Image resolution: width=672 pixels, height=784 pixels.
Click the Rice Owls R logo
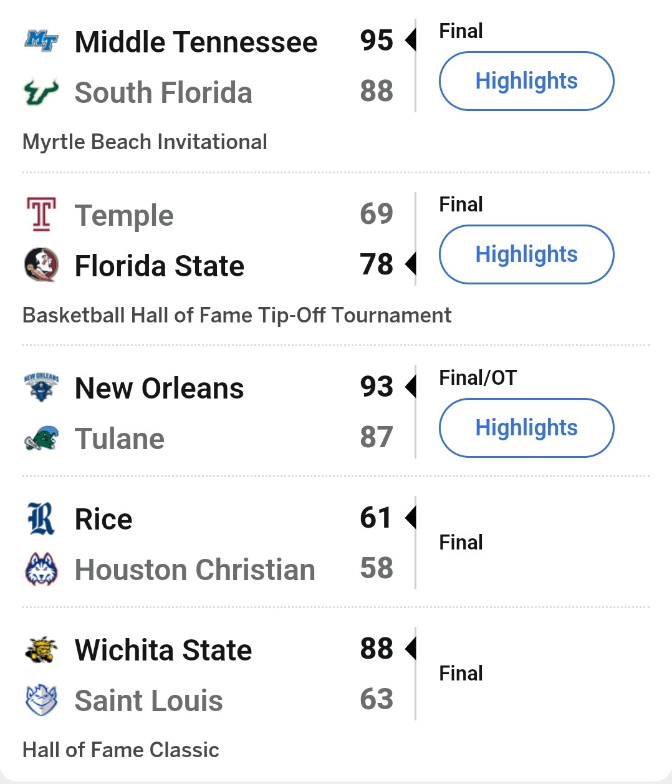41,518
